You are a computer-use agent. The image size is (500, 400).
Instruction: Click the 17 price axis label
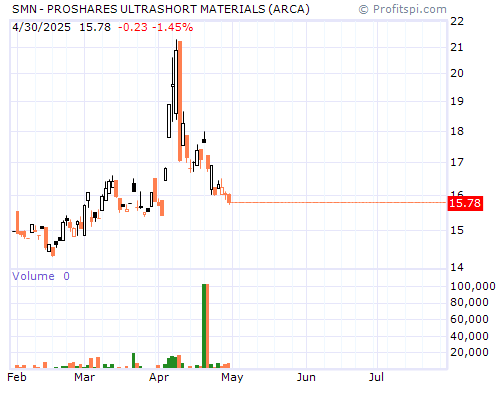(457, 162)
